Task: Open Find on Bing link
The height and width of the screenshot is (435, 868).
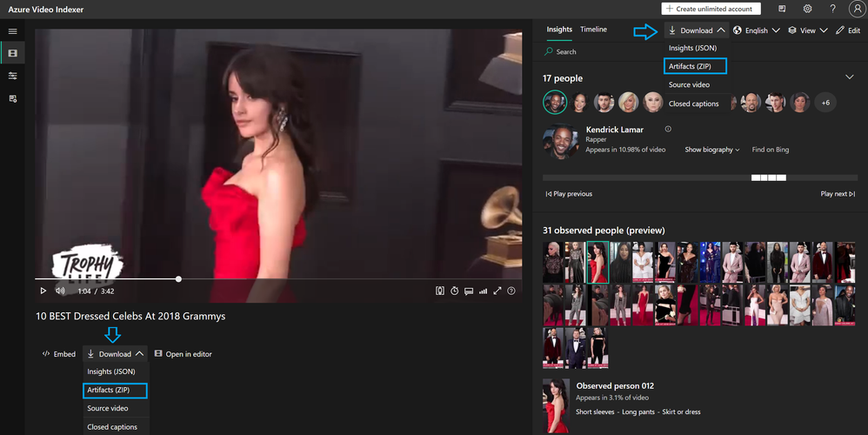Action: click(x=770, y=150)
